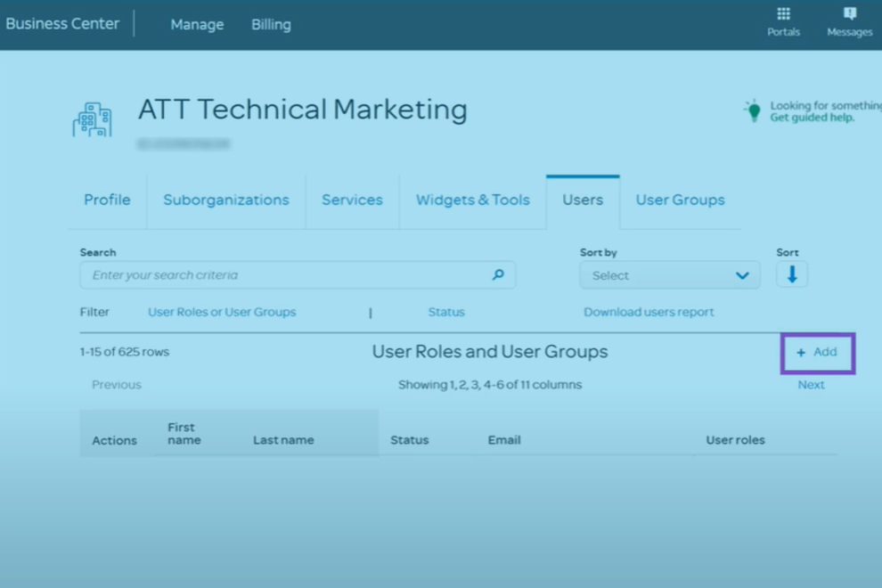Filter users by Status
Screen dimensions: 882x588
446,312
